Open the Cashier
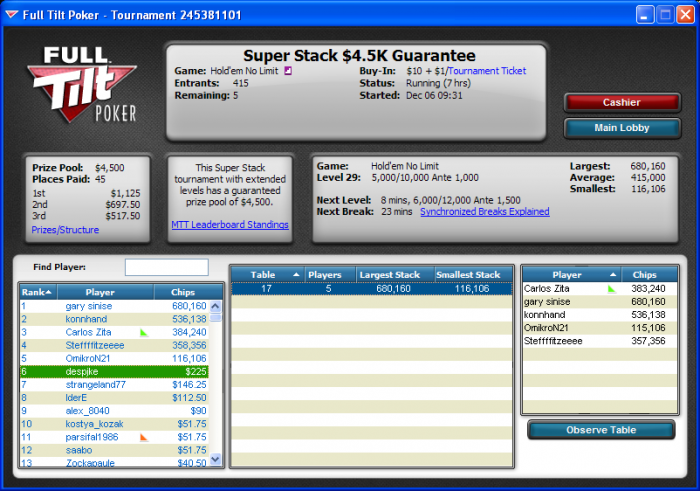This screenshot has width=700, height=491. point(622,102)
